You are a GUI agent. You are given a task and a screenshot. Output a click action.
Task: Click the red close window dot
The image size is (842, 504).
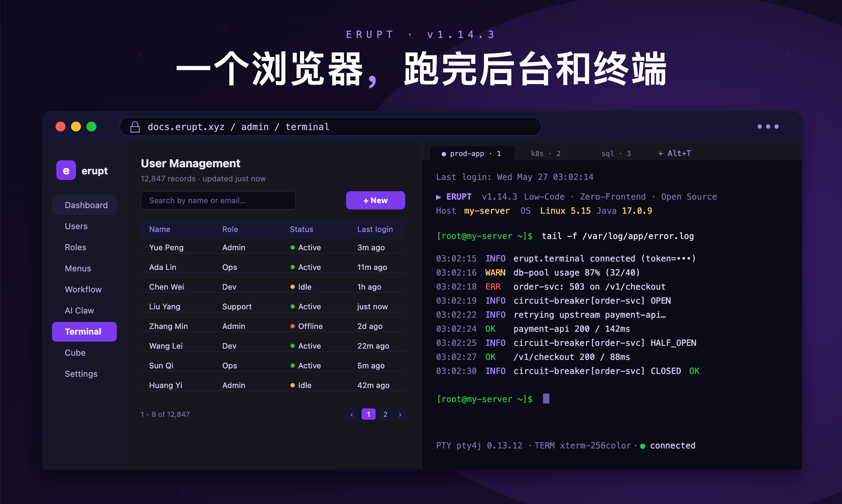(60, 127)
